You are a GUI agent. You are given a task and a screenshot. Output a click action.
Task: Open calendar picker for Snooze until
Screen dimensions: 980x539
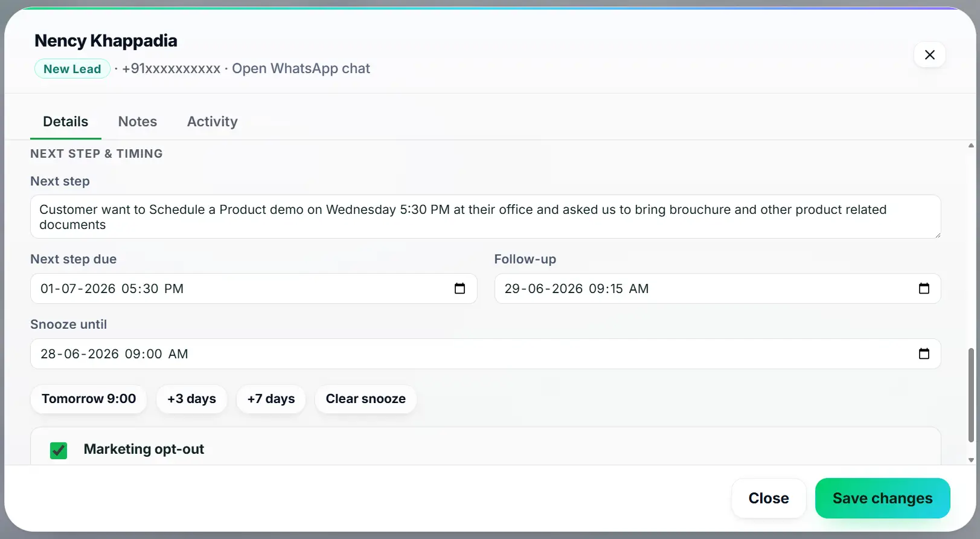tap(924, 353)
